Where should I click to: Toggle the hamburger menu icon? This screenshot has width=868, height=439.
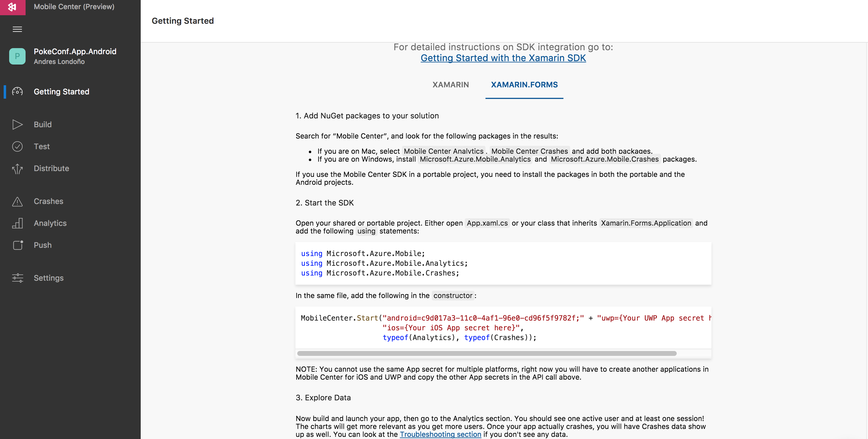[x=17, y=29]
